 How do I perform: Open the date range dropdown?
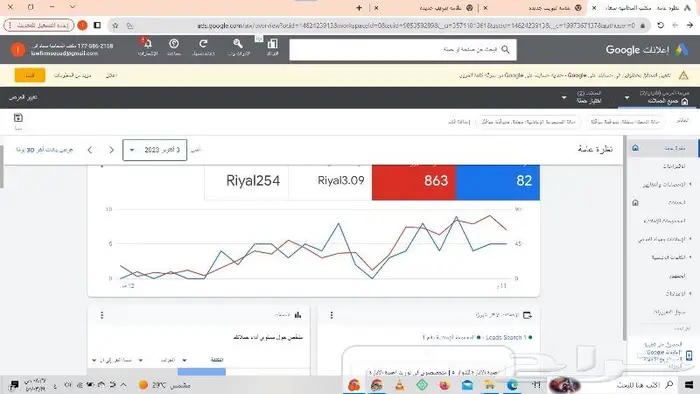tap(154, 150)
